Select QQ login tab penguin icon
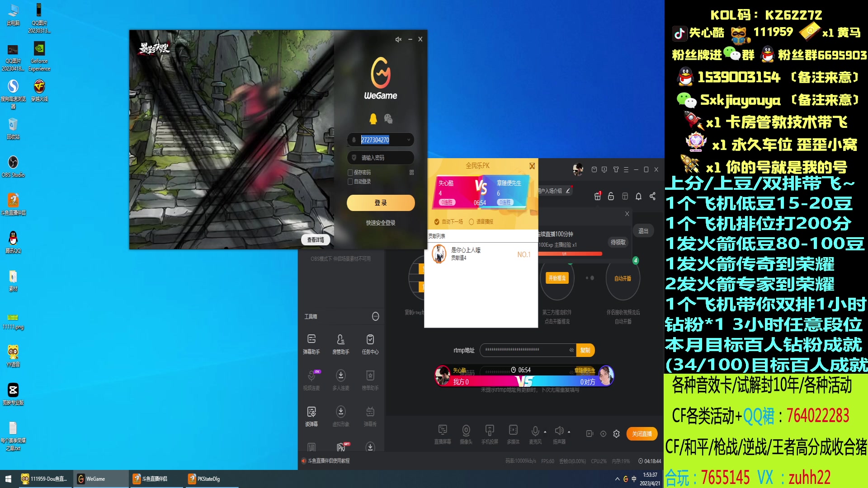 tap(373, 119)
